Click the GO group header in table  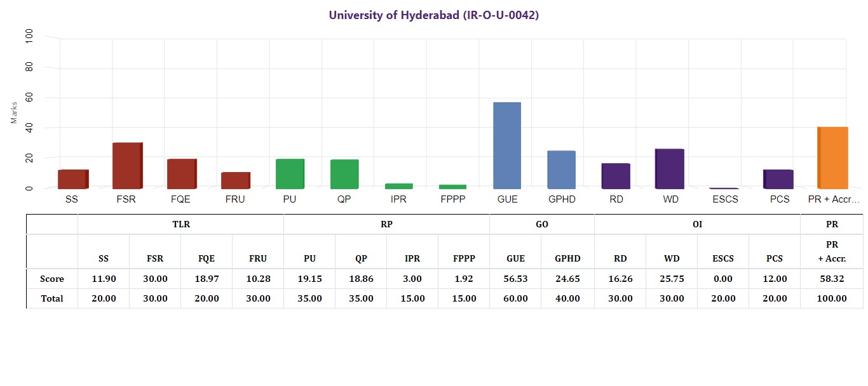point(541,224)
